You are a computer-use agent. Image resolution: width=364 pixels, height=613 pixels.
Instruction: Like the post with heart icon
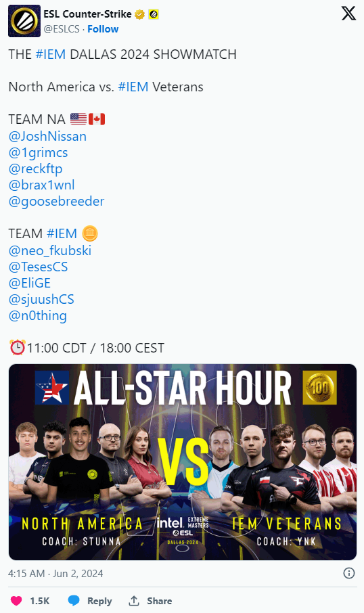pyautogui.click(x=16, y=601)
